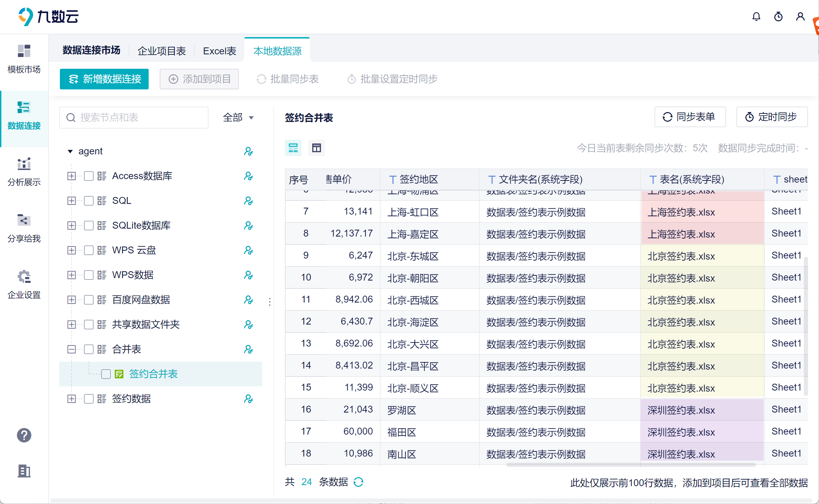Open the user profile icon

click(800, 17)
